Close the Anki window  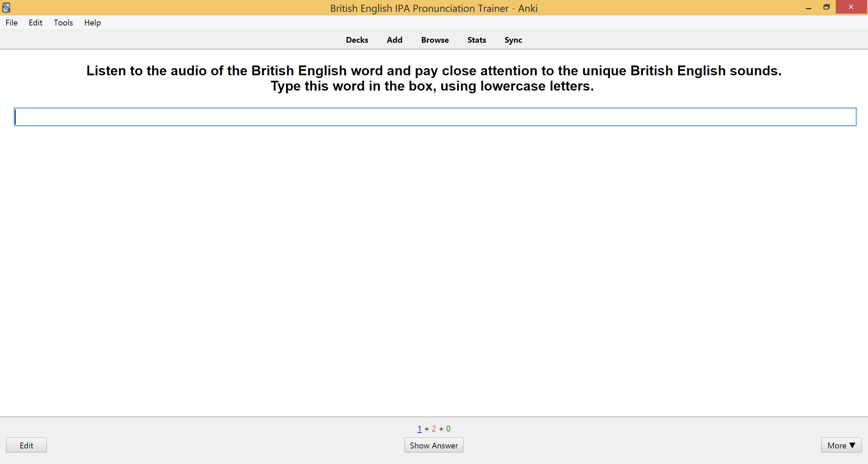pos(851,7)
